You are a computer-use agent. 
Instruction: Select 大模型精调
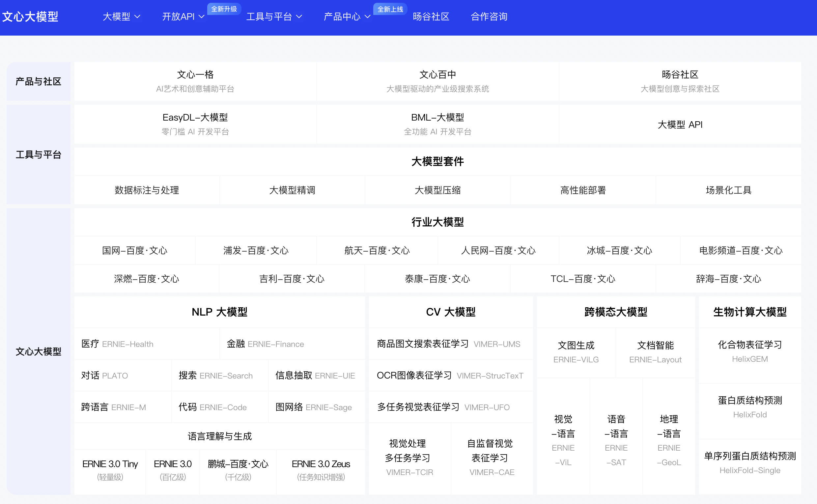(x=292, y=190)
